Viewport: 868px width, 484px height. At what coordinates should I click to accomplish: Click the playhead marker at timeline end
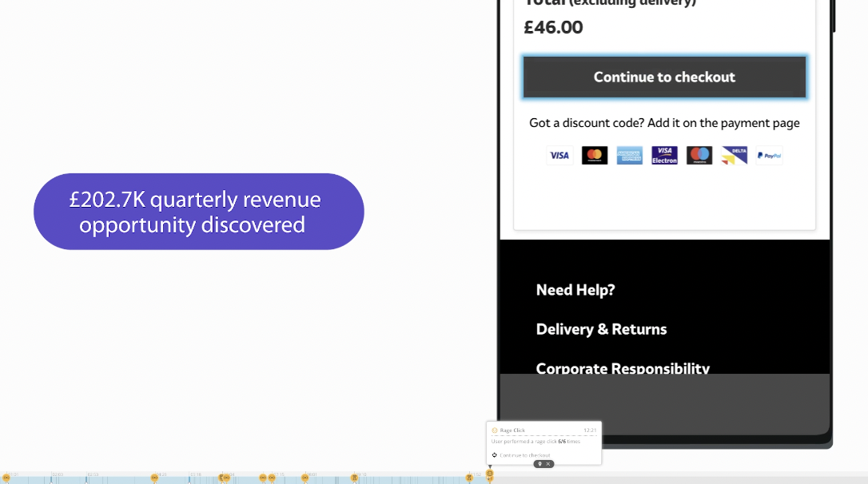[489, 474]
